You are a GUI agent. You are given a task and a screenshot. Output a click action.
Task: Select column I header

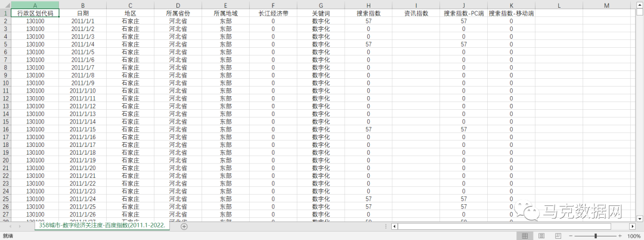click(x=416, y=5)
